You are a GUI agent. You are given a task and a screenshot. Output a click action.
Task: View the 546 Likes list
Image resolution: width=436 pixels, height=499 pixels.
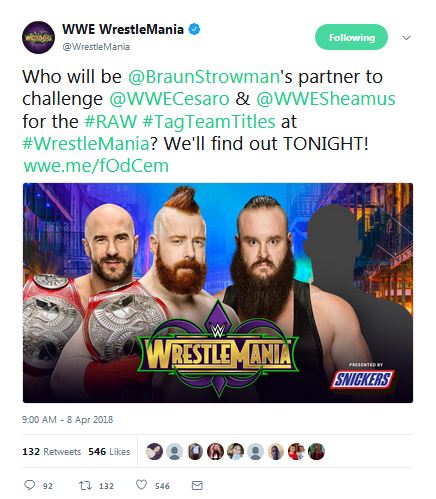click(x=109, y=452)
